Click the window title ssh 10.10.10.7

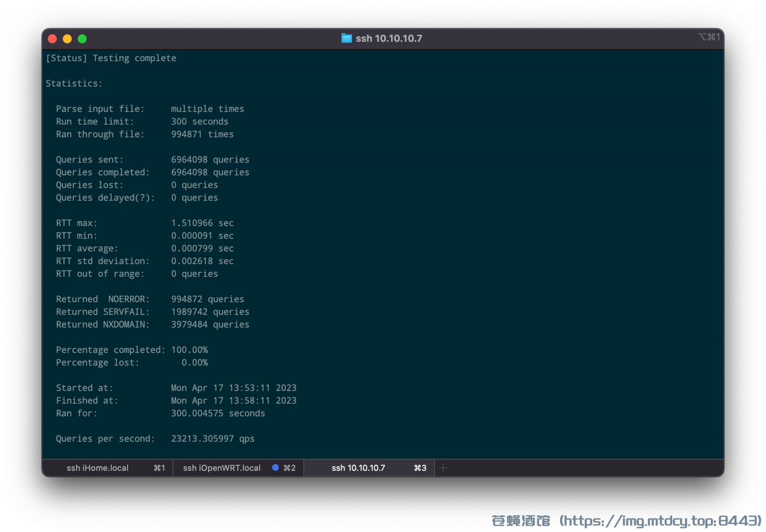coord(389,38)
